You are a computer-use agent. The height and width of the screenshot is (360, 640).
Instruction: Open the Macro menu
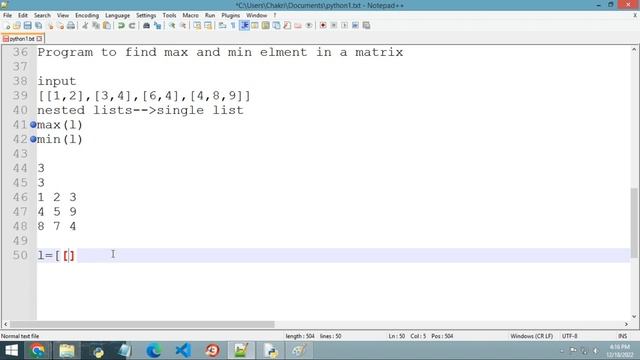pos(190,15)
